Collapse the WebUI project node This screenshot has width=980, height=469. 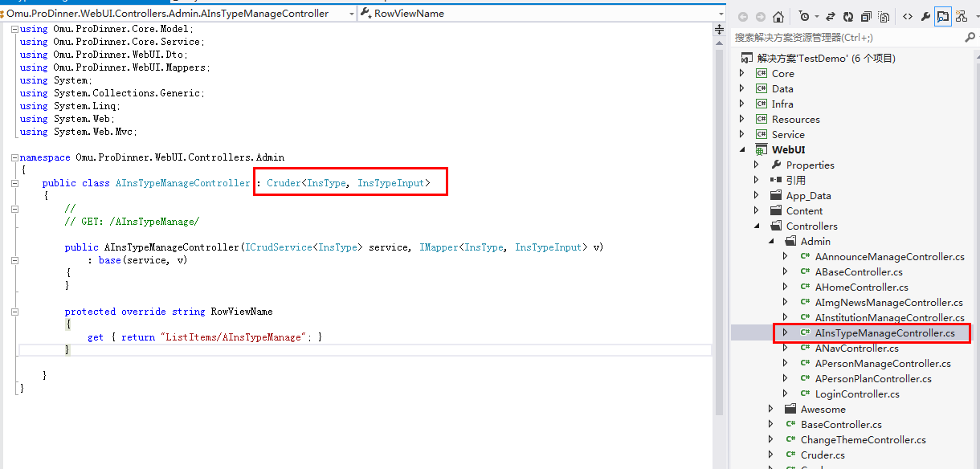pyautogui.click(x=742, y=149)
